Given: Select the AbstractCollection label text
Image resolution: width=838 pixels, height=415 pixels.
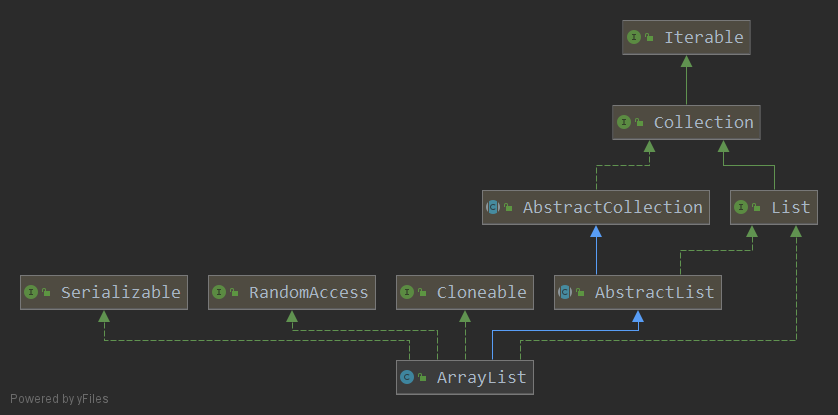Looking at the screenshot, I should click(612, 208).
